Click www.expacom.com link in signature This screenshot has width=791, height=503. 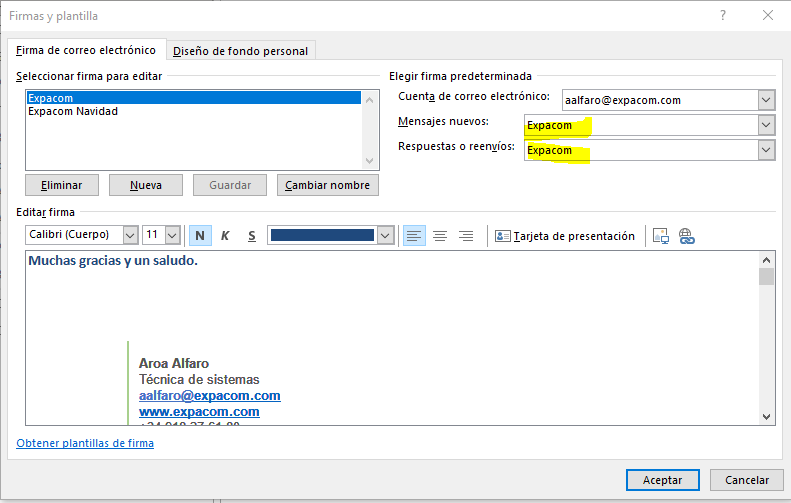[199, 412]
